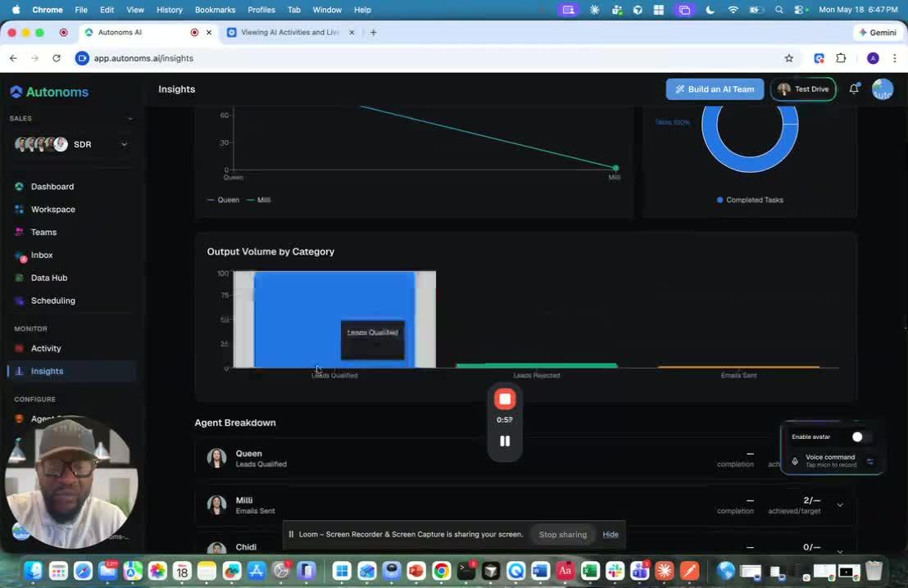Open the History menu
The image size is (908, 588).
pos(169,10)
